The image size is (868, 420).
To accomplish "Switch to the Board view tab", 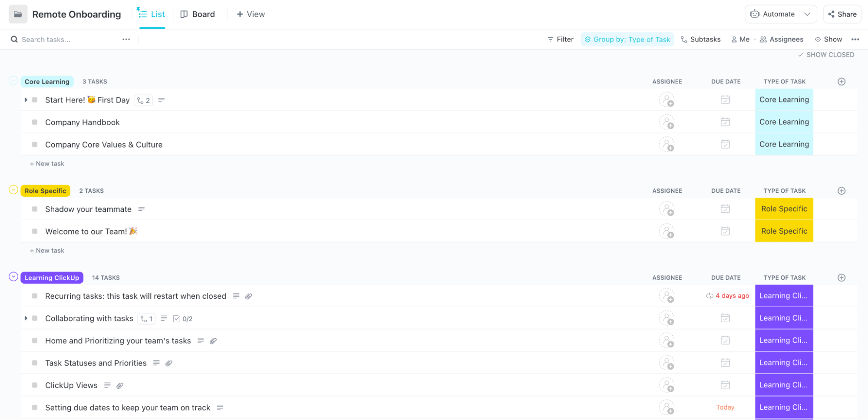I will [198, 14].
